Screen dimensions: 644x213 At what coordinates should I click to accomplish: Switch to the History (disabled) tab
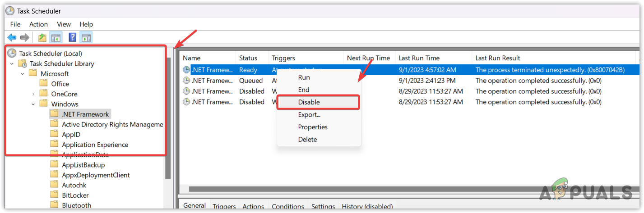click(367, 207)
